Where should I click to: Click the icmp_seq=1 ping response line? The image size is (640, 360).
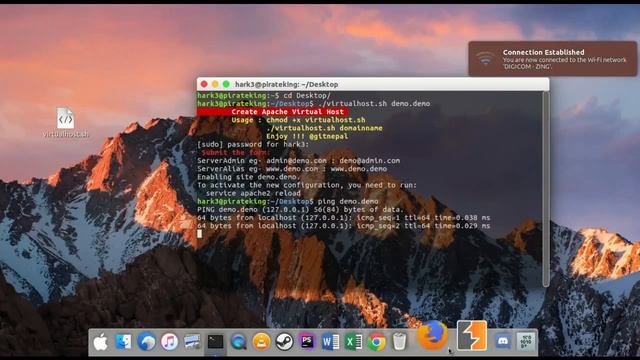(x=344, y=218)
